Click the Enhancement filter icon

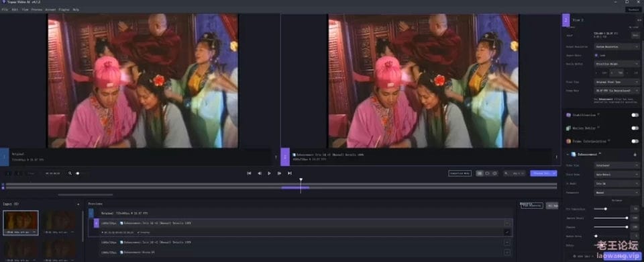pos(574,155)
